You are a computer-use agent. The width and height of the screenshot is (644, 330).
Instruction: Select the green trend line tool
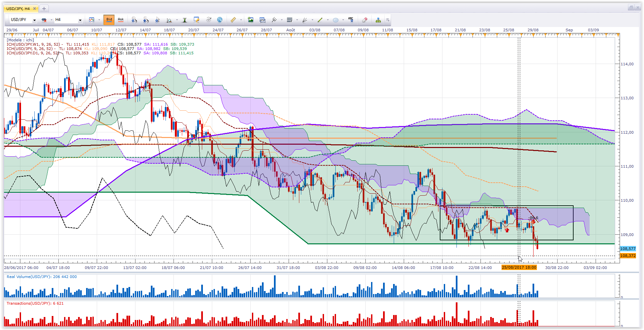coord(320,20)
